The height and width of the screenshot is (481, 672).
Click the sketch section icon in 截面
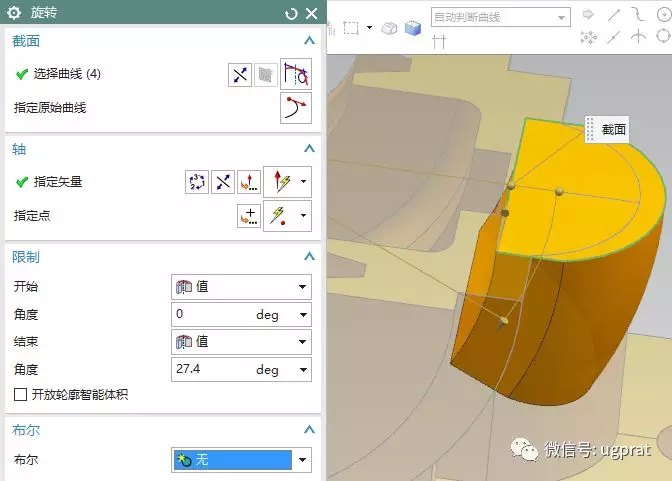coord(296,74)
